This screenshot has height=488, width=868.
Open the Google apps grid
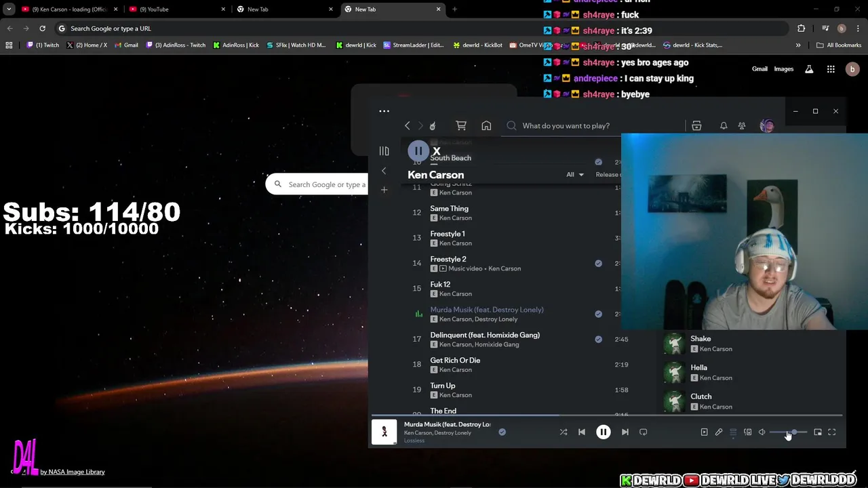click(831, 69)
